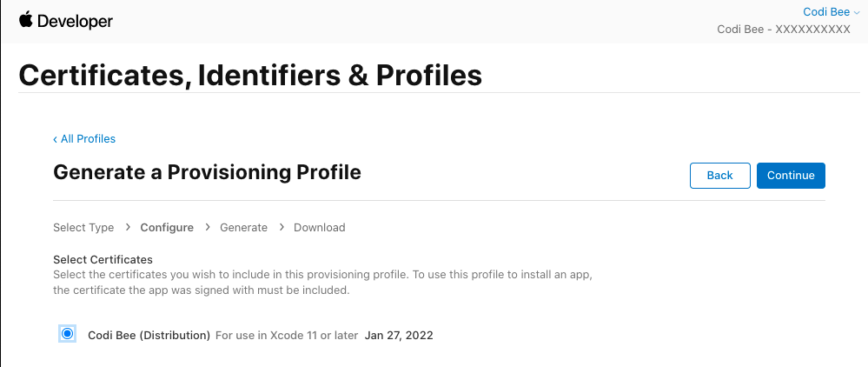Click the team name Codi Bee - XXXXXXXXXX
Viewport: 868px width, 367px height.
[x=783, y=30]
